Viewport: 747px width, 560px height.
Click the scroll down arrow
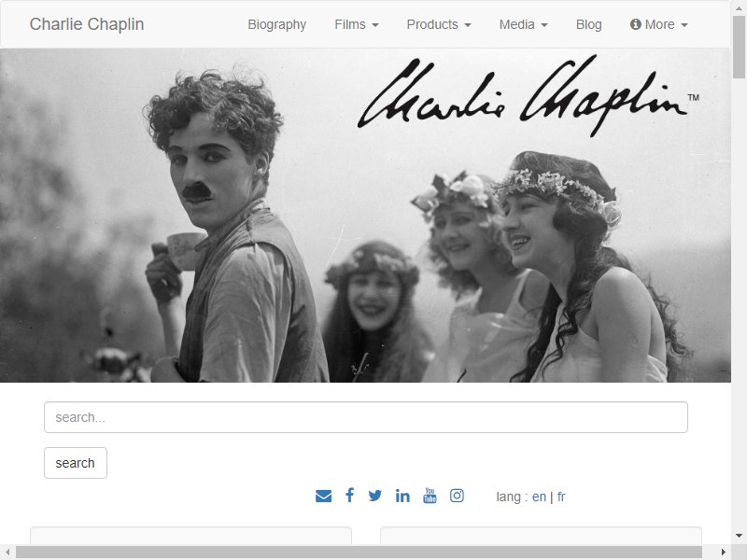[739, 536]
